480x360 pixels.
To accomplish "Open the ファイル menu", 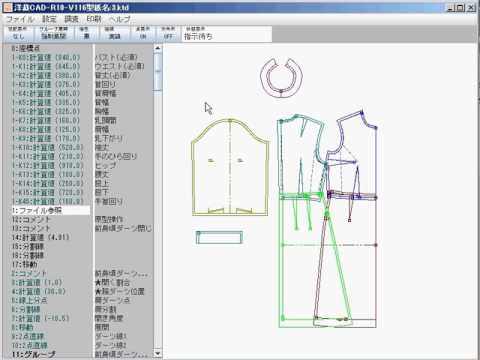I will pyautogui.click(x=20, y=19).
